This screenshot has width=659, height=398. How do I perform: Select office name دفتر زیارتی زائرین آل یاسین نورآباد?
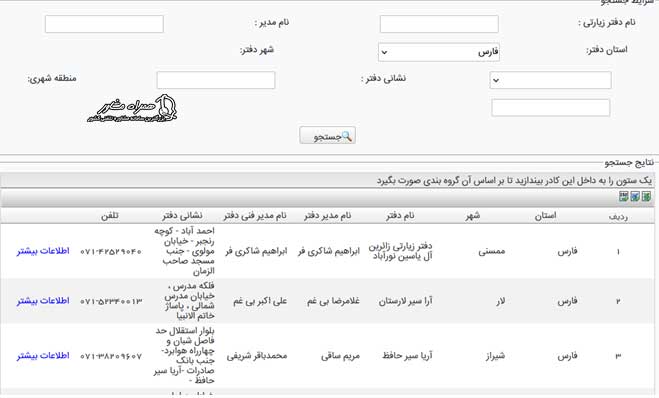coord(401,251)
